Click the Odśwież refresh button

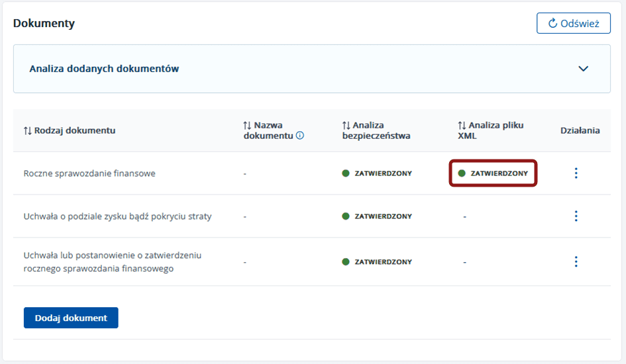point(573,23)
